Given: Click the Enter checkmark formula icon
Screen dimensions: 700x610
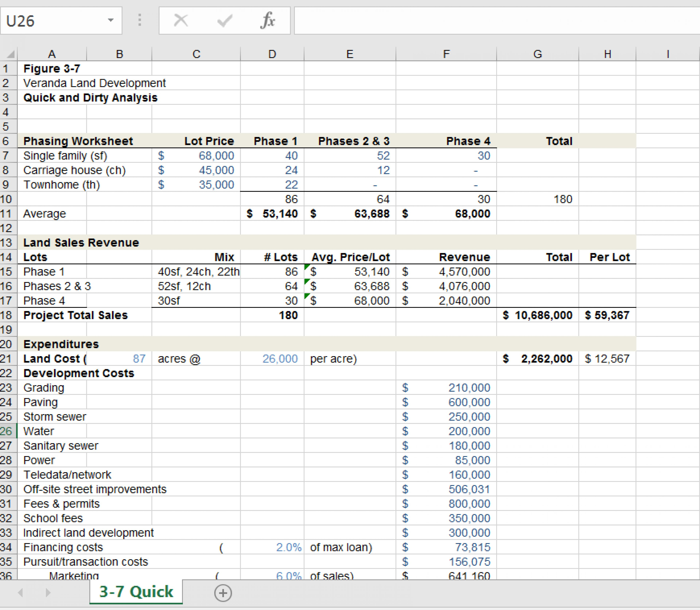Looking at the screenshot, I should point(225,20).
